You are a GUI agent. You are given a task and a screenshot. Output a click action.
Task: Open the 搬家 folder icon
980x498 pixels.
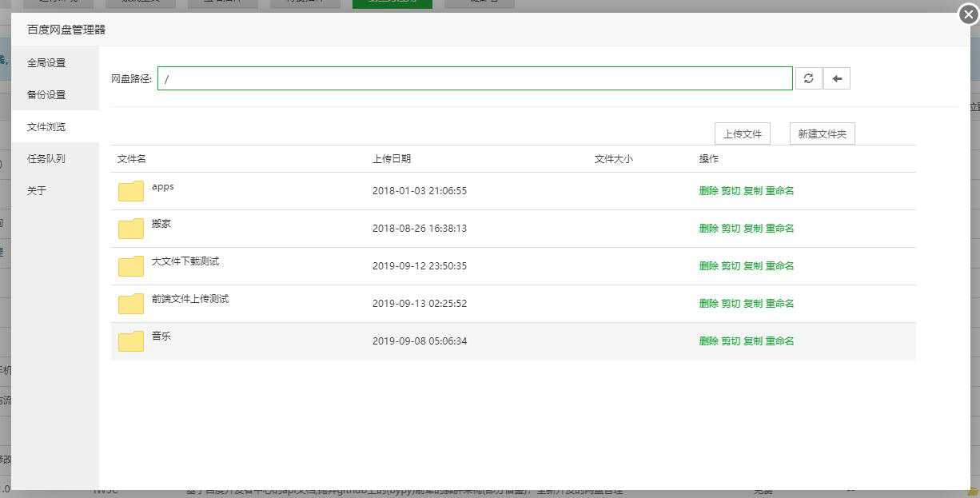click(x=131, y=229)
